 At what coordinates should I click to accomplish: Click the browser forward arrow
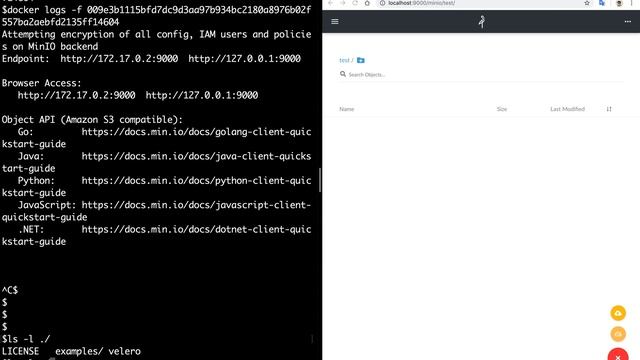(342, 3)
